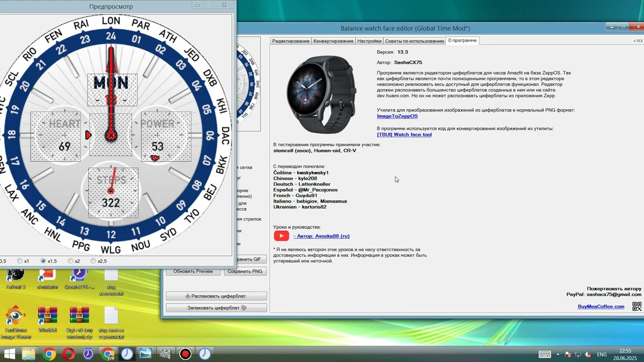Viewport: 644px width, 362px height.
Task: Select the FastStone Image Viewer desktop shortcut
Action: (16, 323)
